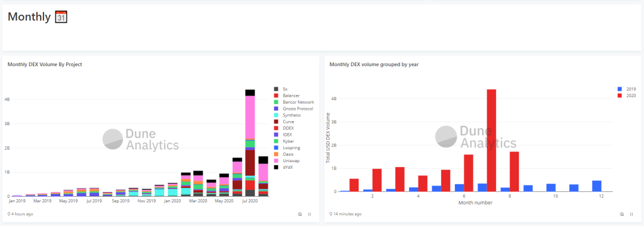644x226 pixels.
Task: Click the query icon under the Monthly DEX Volume By Project chart
Action: pyautogui.click(x=300, y=214)
